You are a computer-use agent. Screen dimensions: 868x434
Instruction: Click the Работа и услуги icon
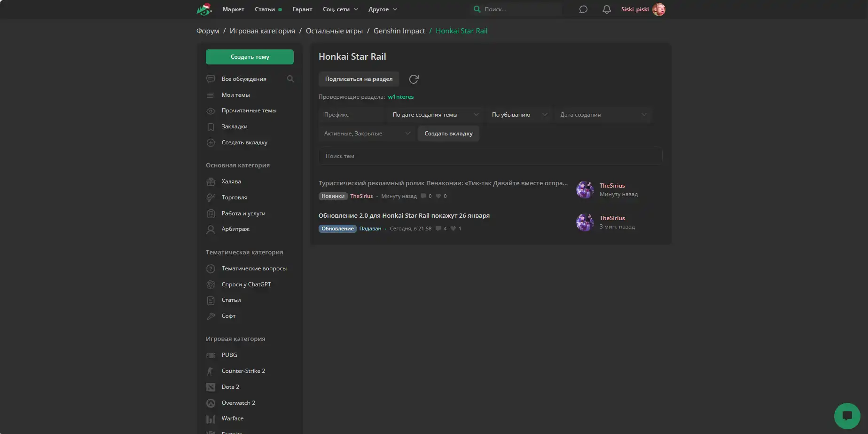tap(211, 213)
